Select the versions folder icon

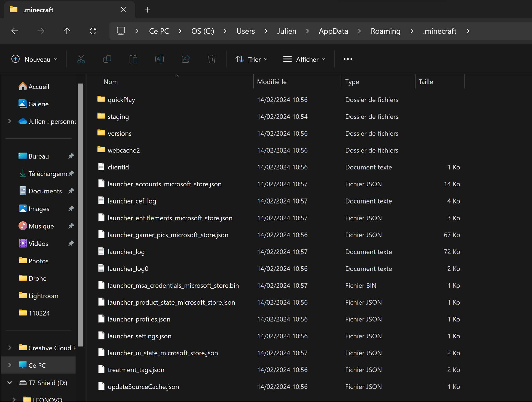(x=101, y=133)
